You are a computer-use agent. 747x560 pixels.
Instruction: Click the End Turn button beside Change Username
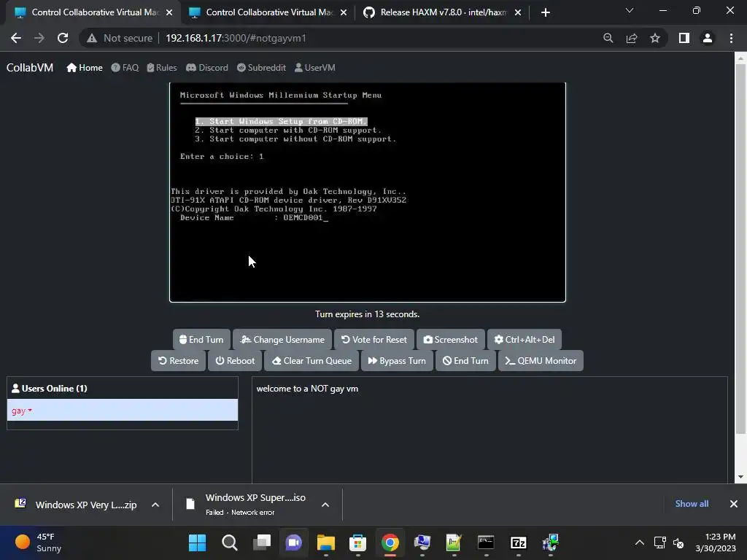(x=201, y=340)
